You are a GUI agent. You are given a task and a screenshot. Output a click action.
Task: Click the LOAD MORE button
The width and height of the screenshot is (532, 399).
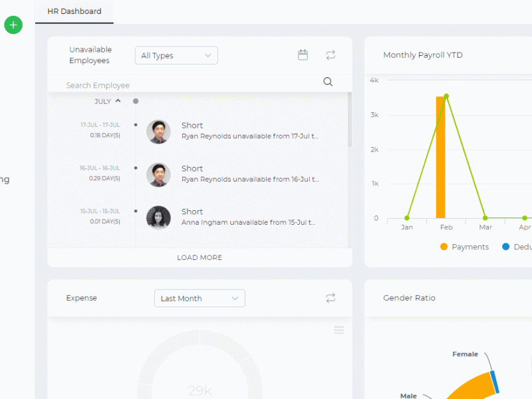tap(199, 257)
